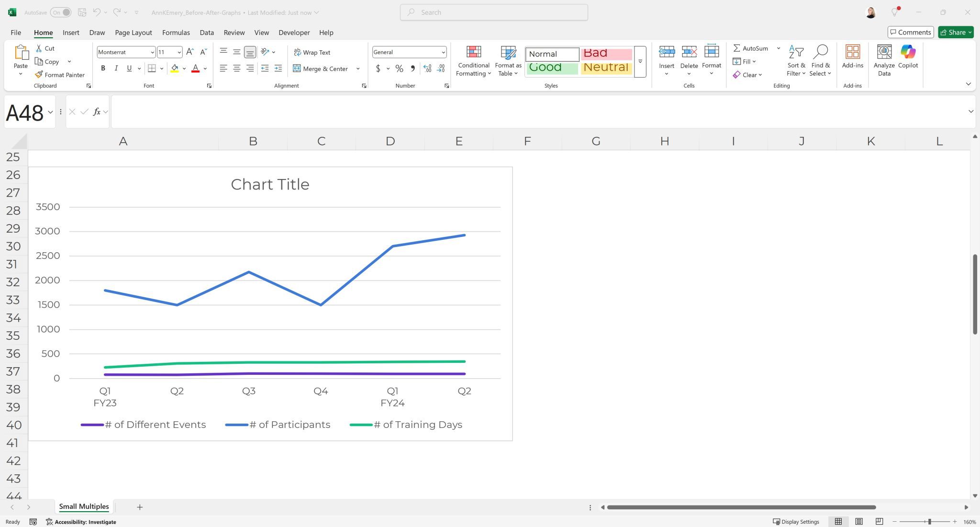This screenshot has width=980, height=527.
Task: Switch to the Insert ribbon tab
Action: 71,32
